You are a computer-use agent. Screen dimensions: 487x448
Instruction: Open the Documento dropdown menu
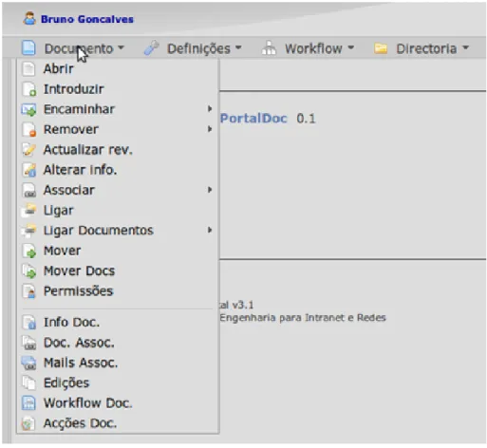click(73, 48)
